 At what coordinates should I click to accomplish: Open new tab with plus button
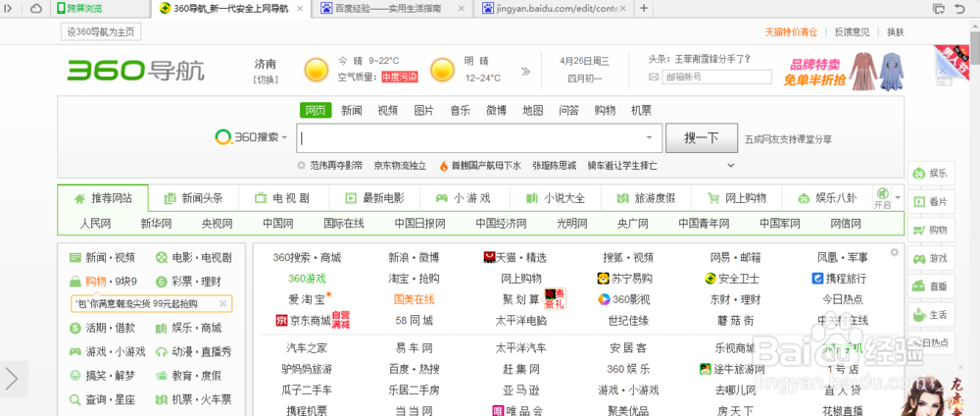[x=644, y=8]
